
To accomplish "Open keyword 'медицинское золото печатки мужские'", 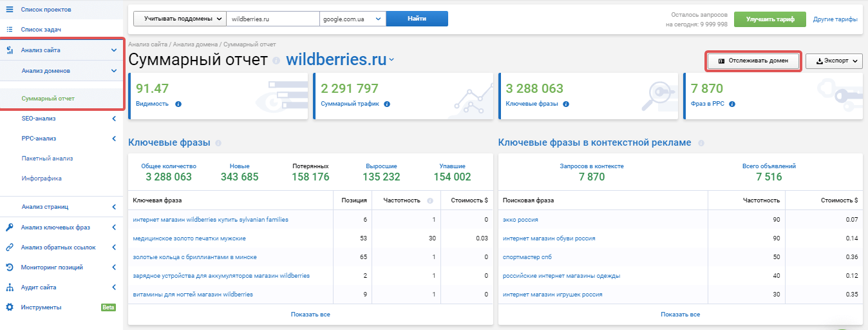I will (x=189, y=238).
